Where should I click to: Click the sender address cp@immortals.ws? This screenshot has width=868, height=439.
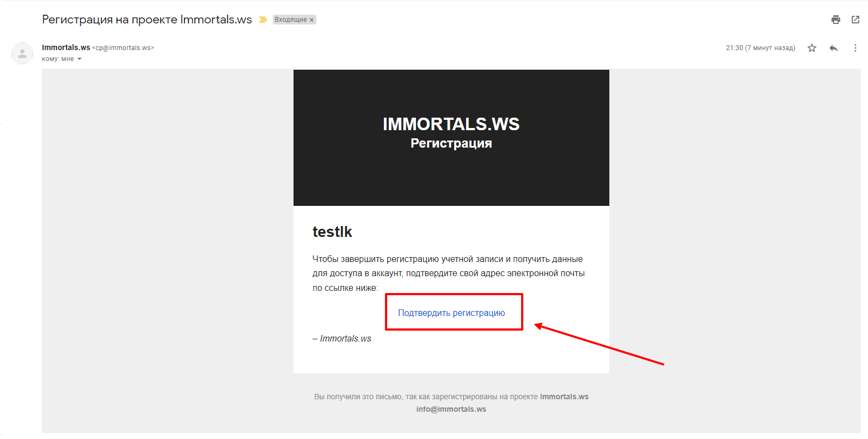[x=123, y=48]
